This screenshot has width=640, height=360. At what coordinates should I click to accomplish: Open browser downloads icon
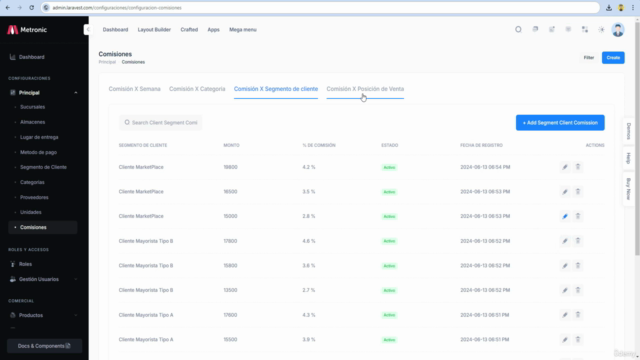pyautogui.click(x=609, y=7)
